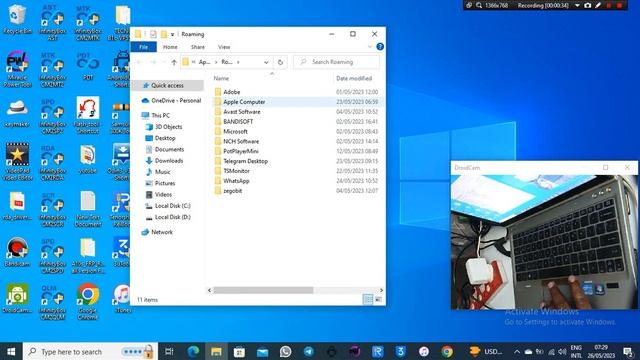Click Bandicam screenshot camera icon
This screenshot has width=640, height=360.
(x=587, y=5)
